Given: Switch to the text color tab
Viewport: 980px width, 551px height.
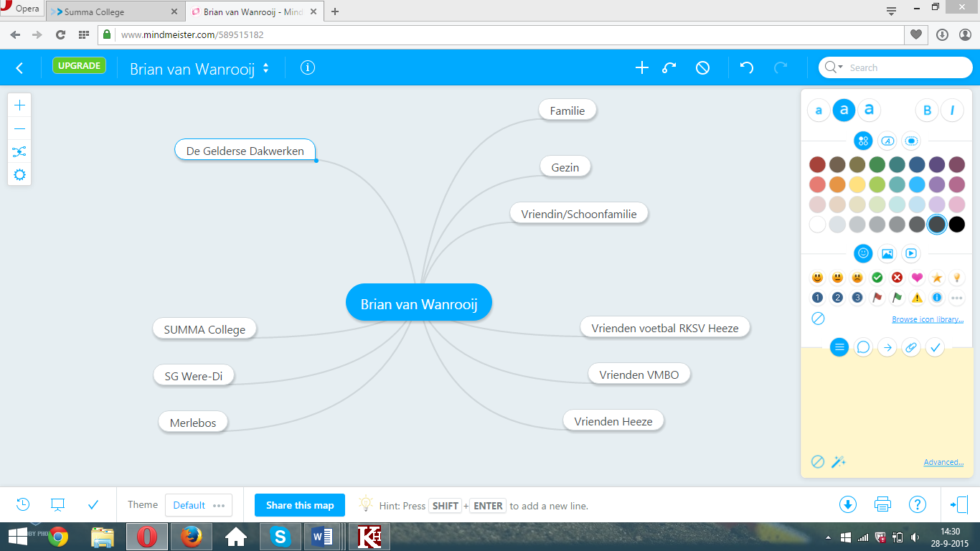Looking at the screenshot, I should pos(887,141).
